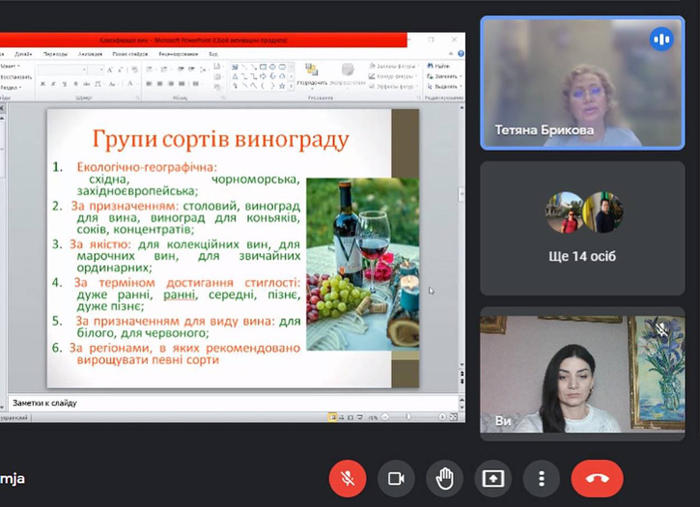Turn off the camera in Meet
This screenshot has height=507, width=700.
(x=396, y=478)
